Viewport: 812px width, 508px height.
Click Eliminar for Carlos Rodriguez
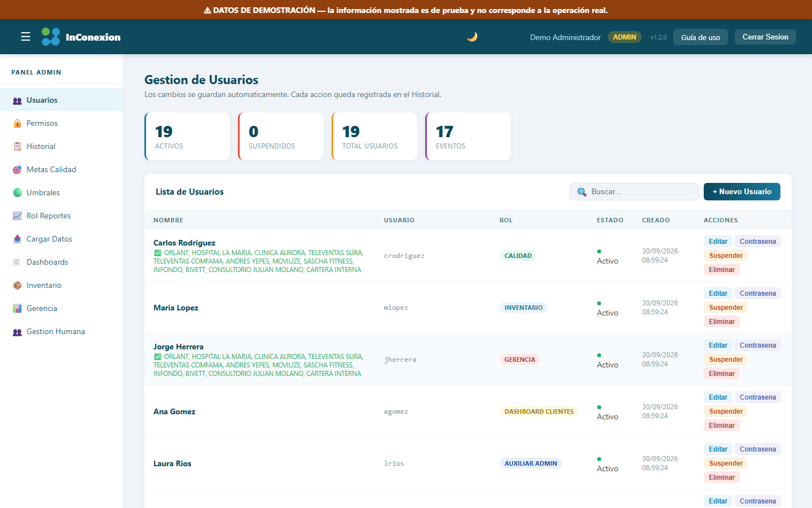pos(722,270)
